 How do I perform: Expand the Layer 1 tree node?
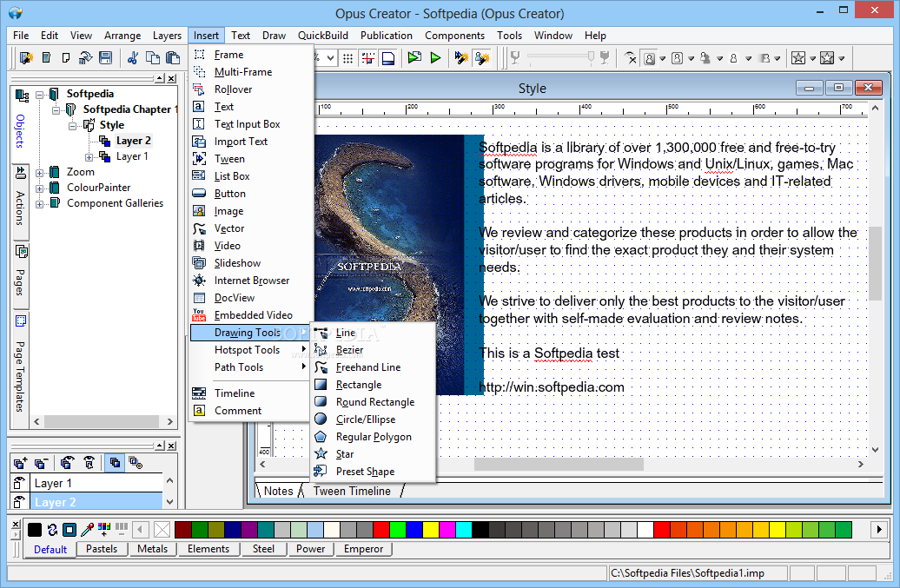click(x=89, y=156)
